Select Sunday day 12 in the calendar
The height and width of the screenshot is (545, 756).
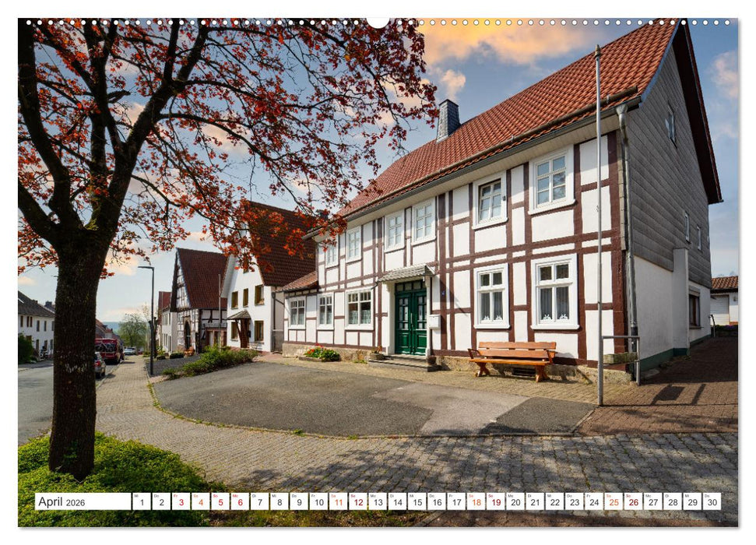pos(357,501)
